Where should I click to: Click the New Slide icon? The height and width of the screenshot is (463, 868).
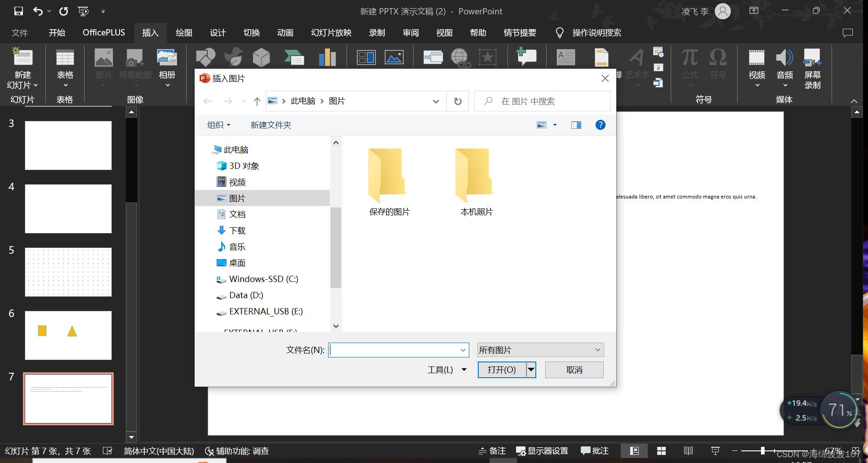click(22, 57)
